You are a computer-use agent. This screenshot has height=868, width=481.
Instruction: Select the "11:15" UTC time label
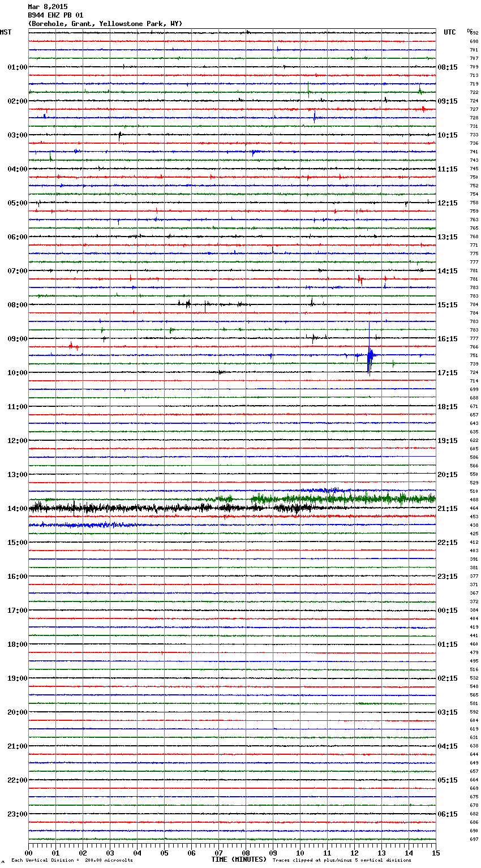coord(448,169)
